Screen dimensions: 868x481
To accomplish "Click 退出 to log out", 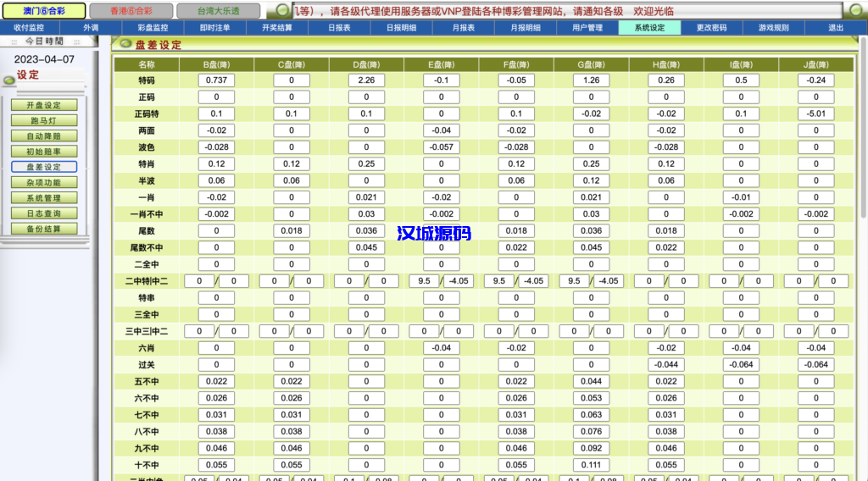I will [836, 28].
